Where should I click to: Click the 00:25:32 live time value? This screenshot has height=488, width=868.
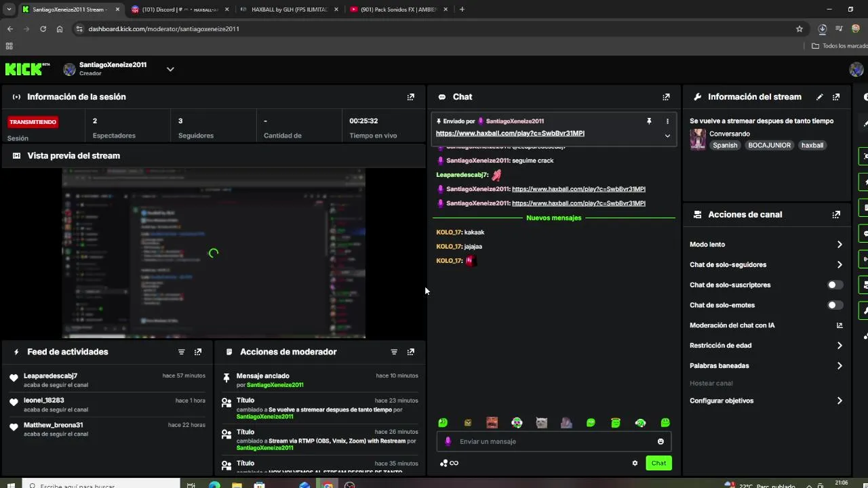pyautogui.click(x=363, y=121)
